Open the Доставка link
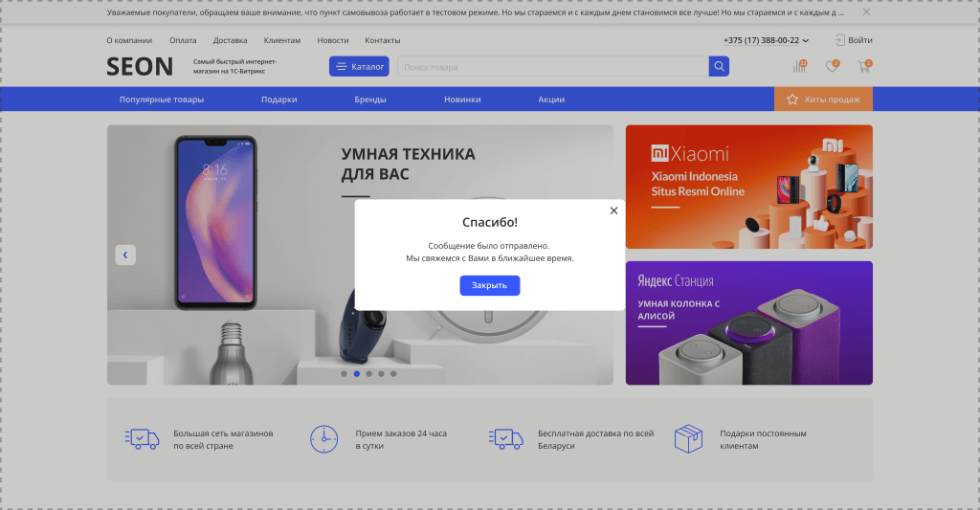 pos(230,40)
